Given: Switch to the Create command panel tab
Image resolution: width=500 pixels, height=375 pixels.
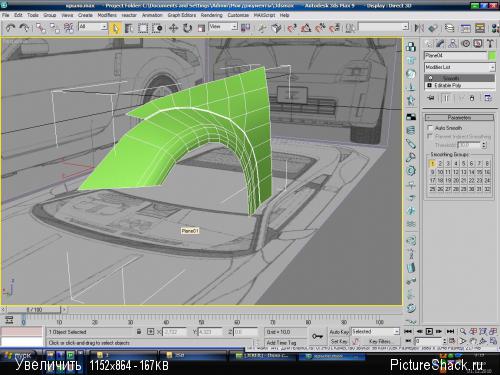Looking at the screenshot, I should 429,44.
